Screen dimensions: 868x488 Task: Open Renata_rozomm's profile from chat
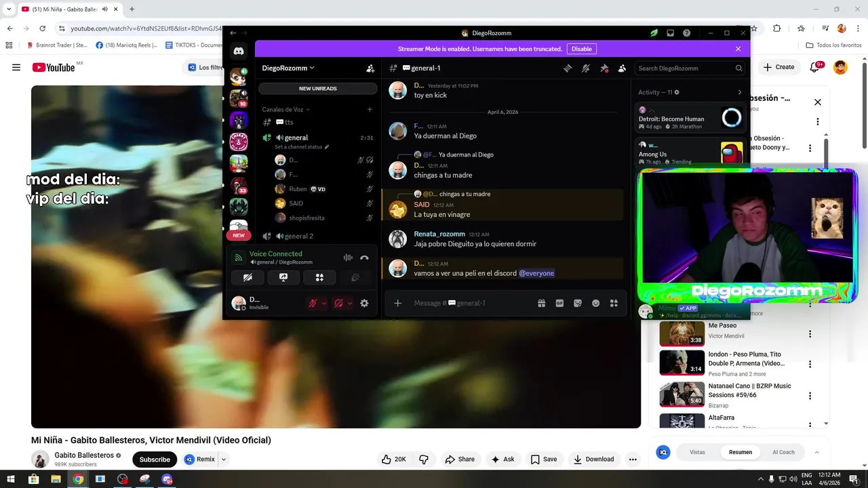[439, 234]
